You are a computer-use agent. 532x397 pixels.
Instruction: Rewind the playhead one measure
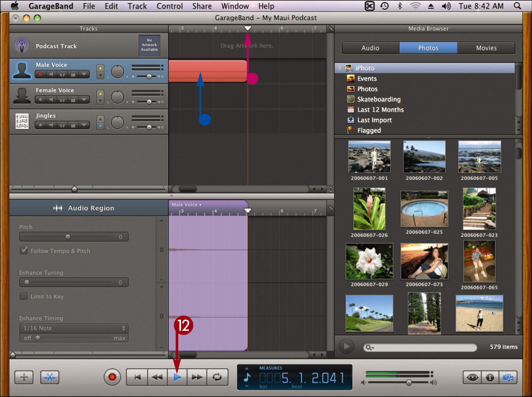tap(157, 377)
